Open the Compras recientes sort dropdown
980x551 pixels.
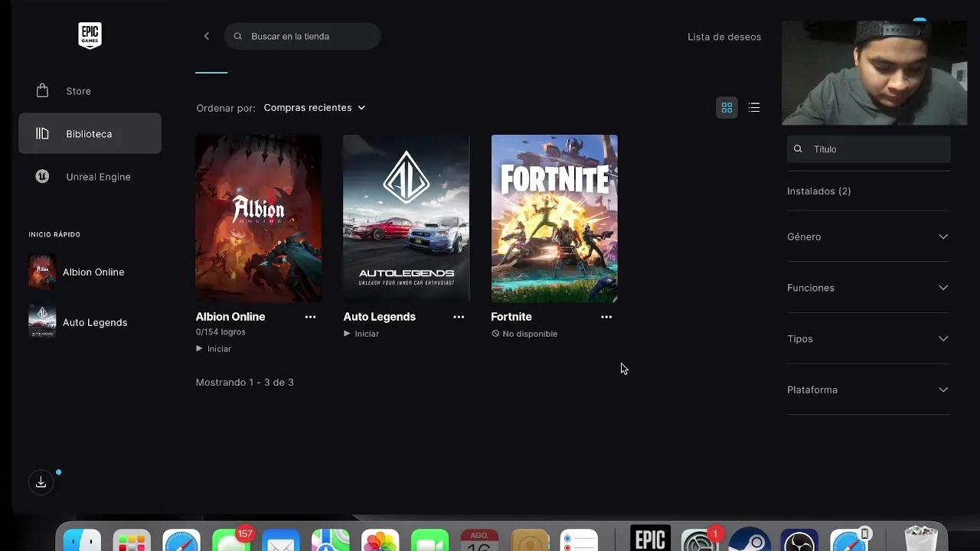[314, 108]
